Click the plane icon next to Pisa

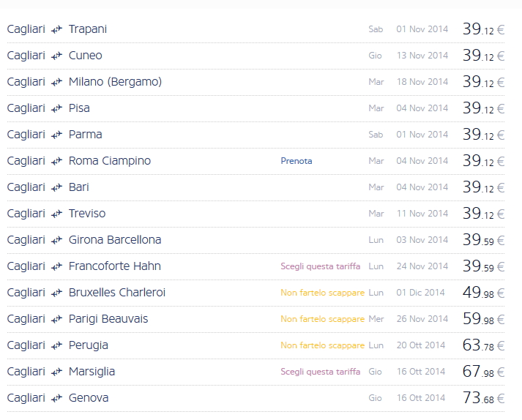[56, 109]
